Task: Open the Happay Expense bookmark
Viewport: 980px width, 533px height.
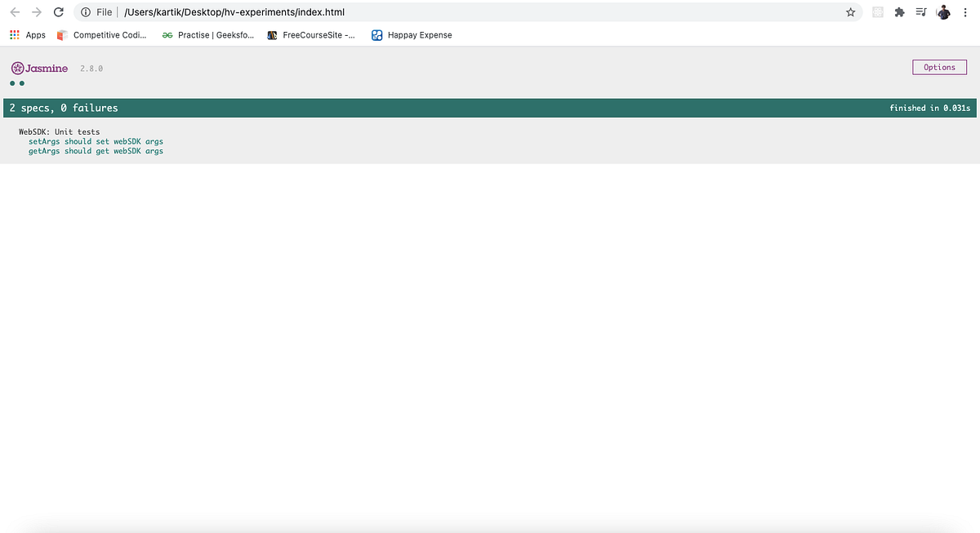Action: point(412,35)
